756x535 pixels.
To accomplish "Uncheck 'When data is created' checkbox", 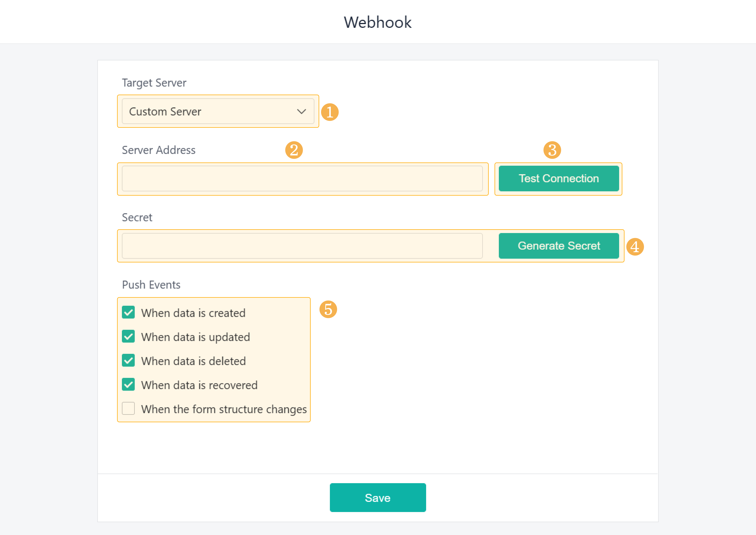I will click(128, 312).
